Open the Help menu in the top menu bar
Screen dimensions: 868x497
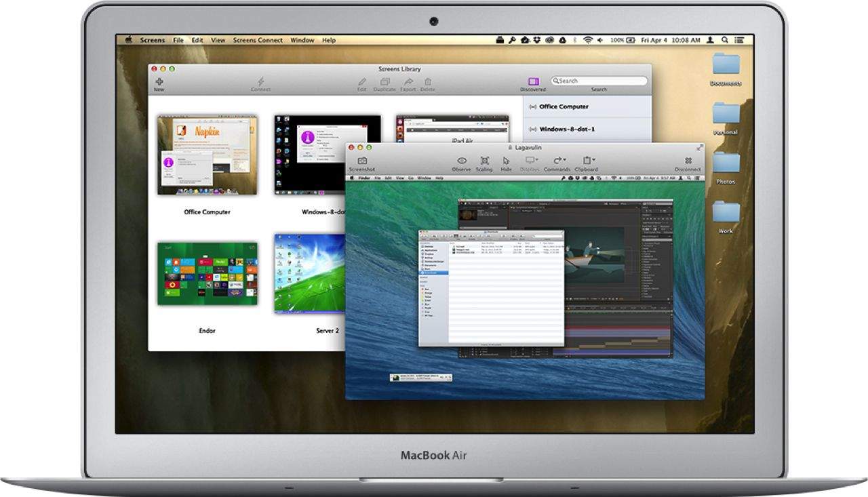tap(329, 40)
